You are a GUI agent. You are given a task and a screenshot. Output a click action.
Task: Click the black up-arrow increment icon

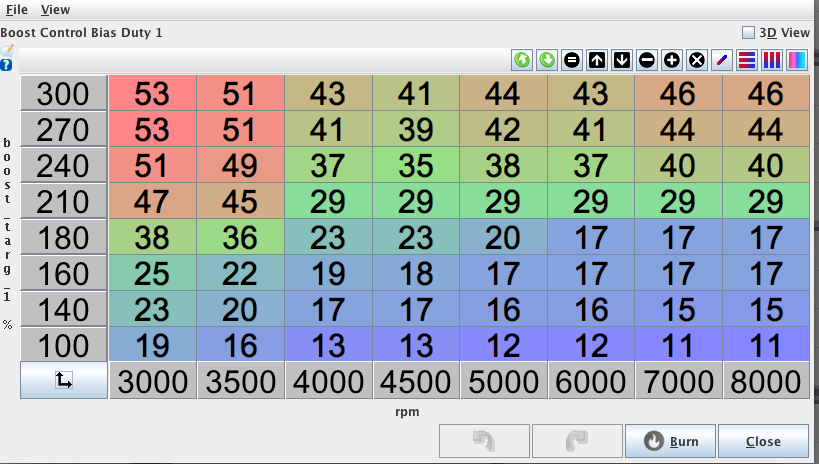596,60
